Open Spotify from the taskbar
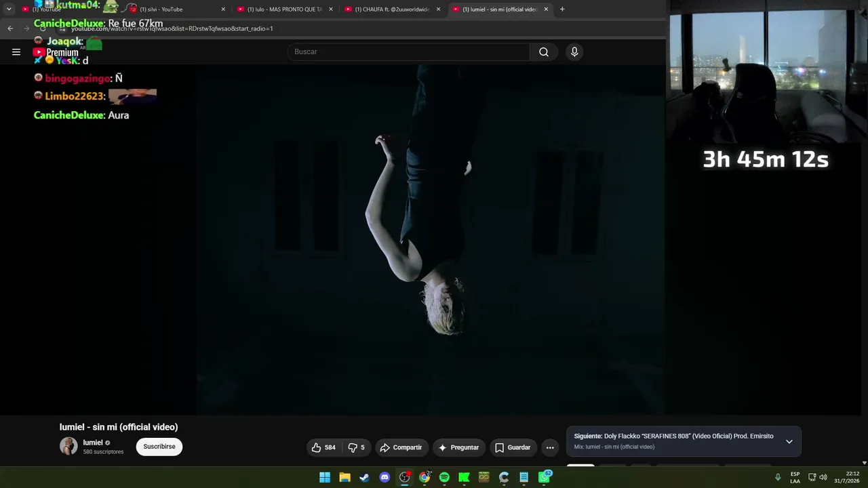This screenshot has width=868, height=488. click(444, 477)
